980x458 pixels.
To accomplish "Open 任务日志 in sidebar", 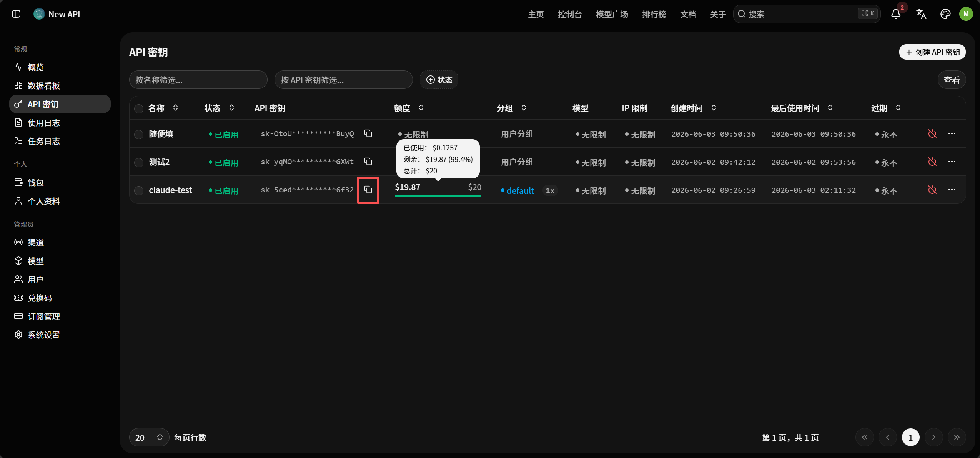I will click(60, 141).
